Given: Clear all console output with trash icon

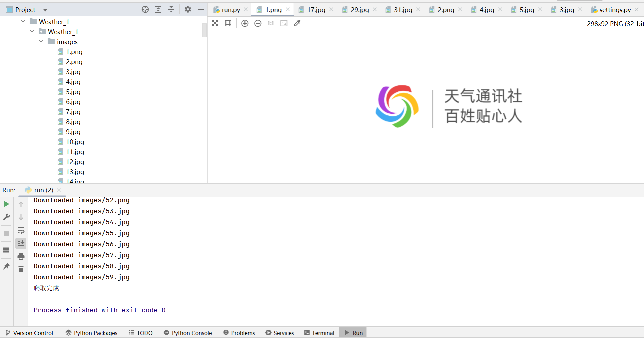Looking at the screenshot, I should 21,269.
